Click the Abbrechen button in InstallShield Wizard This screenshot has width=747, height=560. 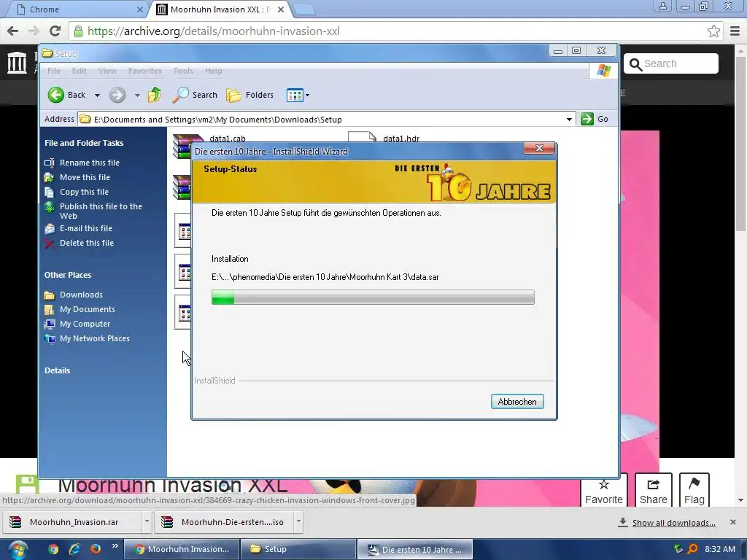coord(517,402)
